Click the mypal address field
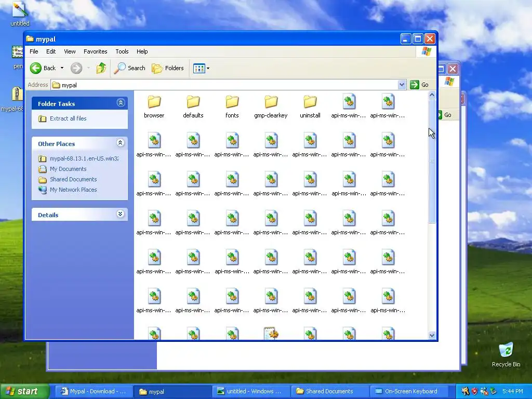The width and height of the screenshot is (532, 399). [224, 85]
